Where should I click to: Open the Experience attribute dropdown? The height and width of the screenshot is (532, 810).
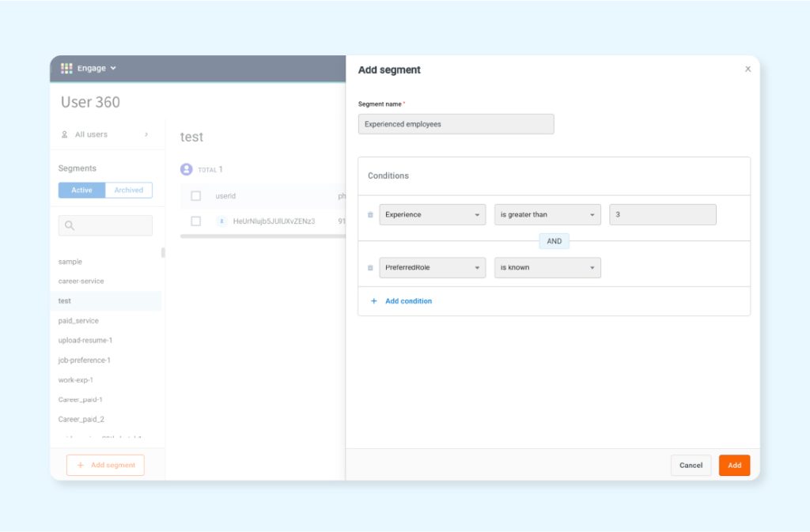click(x=433, y=215)
